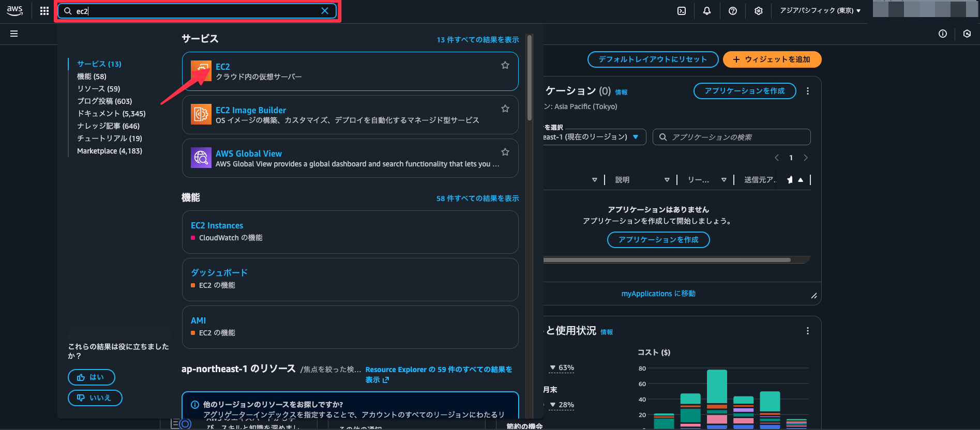Open myApplications に移動 link

(x=658, y=294)
